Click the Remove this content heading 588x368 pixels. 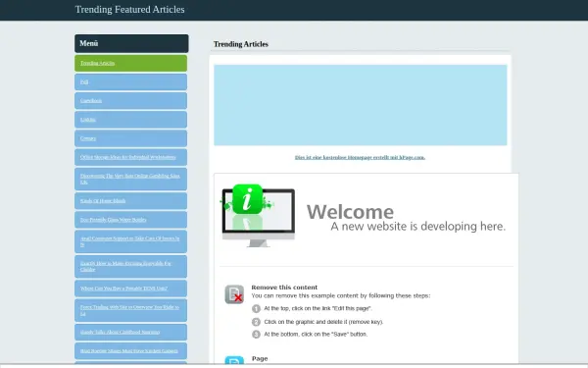point(284,288)
